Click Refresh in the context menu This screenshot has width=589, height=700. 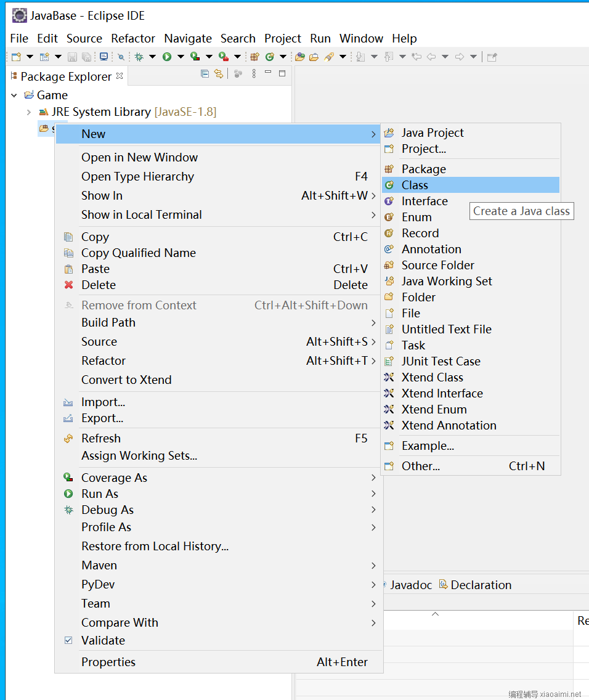point(219,438)
